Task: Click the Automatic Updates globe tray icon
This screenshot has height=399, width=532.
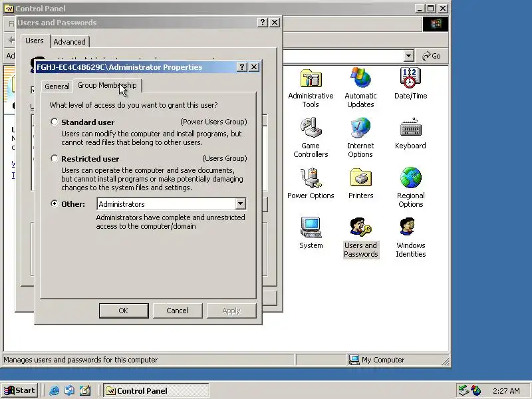Action: click(x=475, y=390)
